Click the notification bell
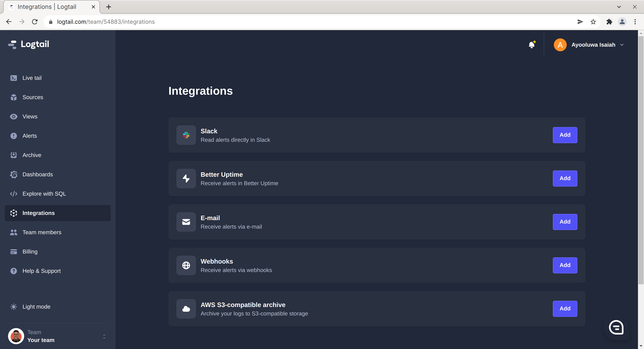 pos(532,45)
